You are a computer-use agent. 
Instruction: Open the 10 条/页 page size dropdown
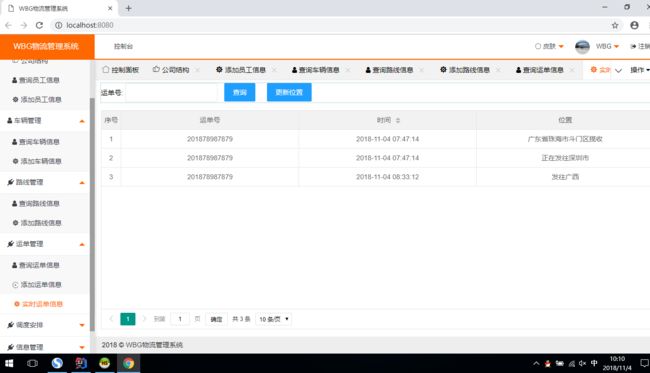tap(274, 319)
